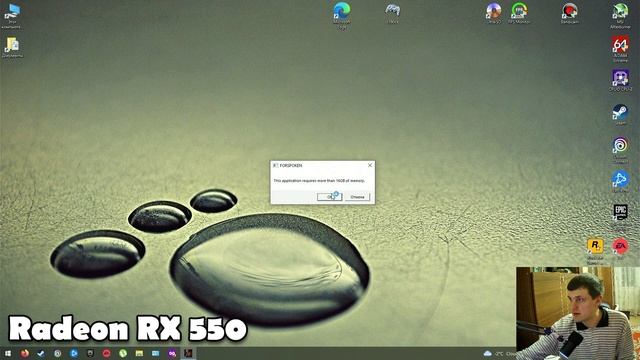640x360 pixels.
Task: Click OK in the FORSPOKEN memory dialog
Action: pos(329,197)
